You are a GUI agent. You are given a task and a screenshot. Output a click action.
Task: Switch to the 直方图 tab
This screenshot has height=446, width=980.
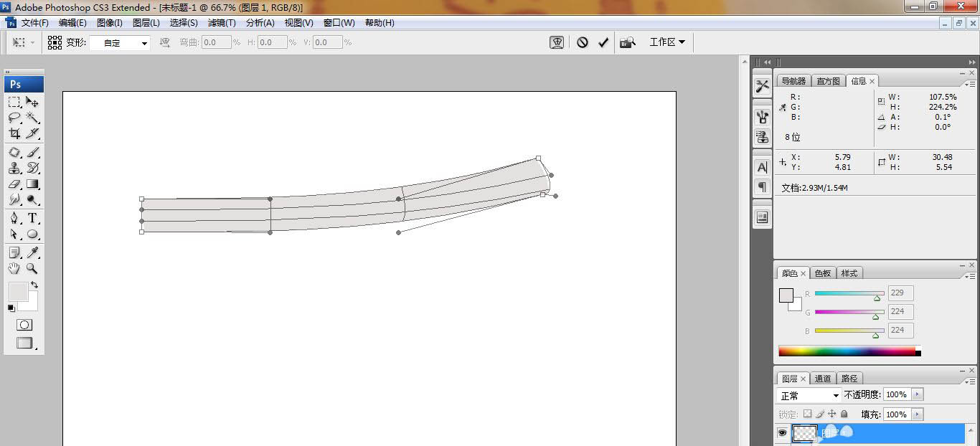(x=828, y=81)
